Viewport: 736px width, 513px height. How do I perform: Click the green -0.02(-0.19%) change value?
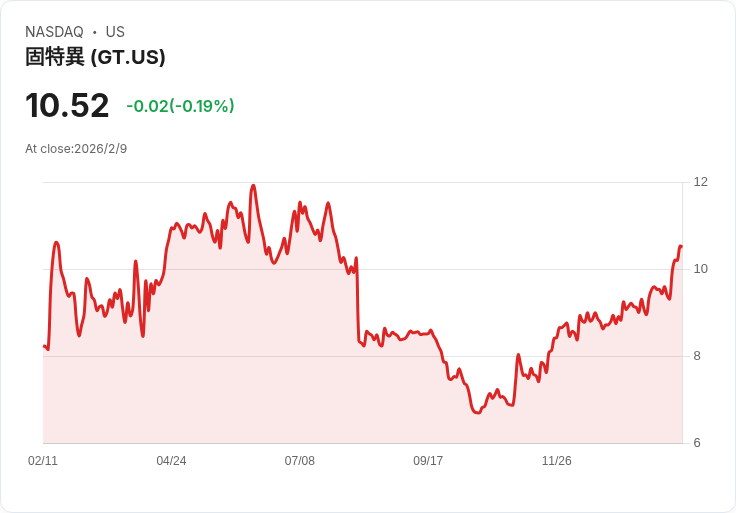pyautogui.click(x=180, y=106)
